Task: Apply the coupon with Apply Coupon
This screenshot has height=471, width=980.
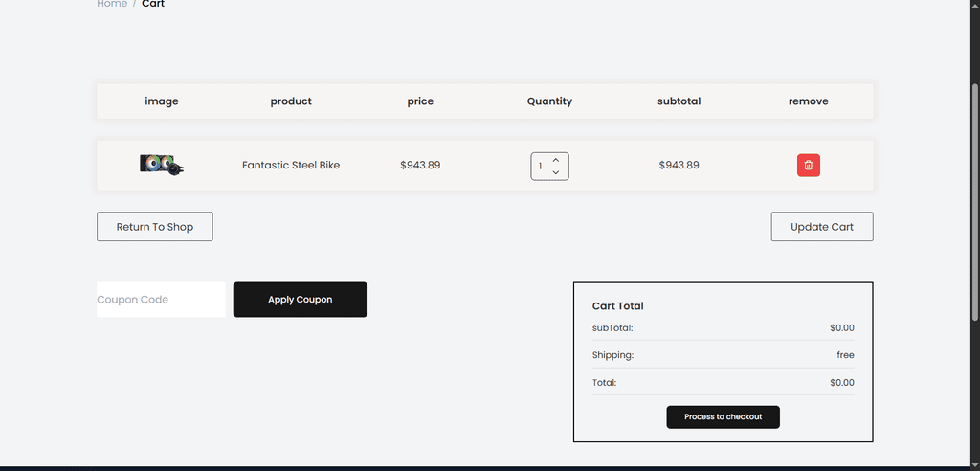Action: click(x=300, y=300)
